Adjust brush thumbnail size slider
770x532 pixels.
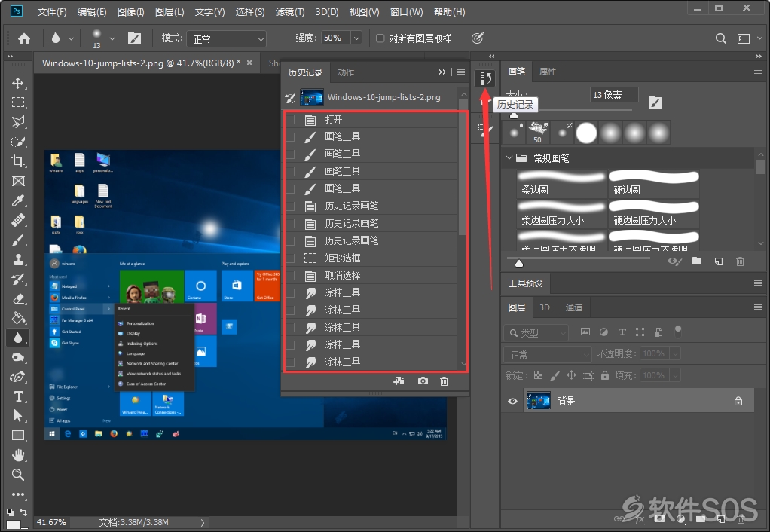point(518,263)
